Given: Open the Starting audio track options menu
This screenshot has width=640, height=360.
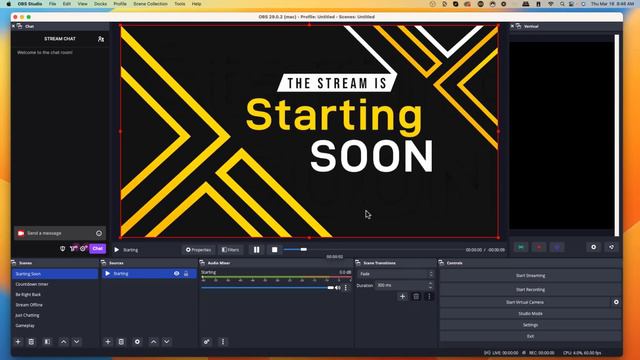Looking at the screenshot, I should click(x=346, y=288).
